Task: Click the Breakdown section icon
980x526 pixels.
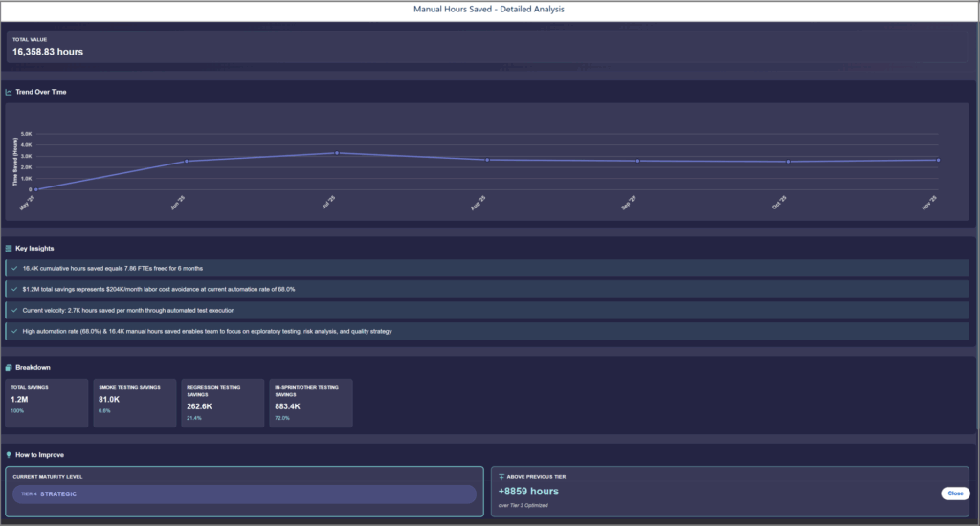Action: (9, 367)
